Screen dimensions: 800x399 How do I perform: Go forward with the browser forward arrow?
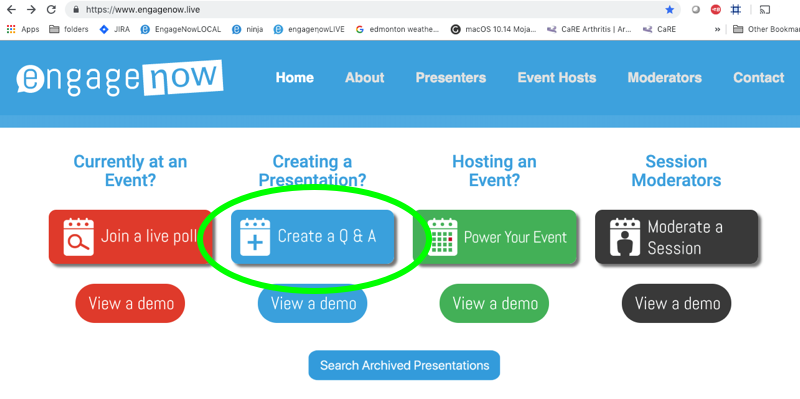pyautogui.click(x=31, y=9)
